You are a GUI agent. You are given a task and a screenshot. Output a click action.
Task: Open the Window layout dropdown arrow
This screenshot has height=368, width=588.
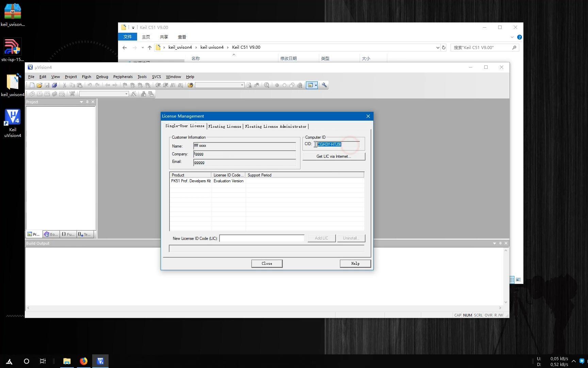coord(316,85)
